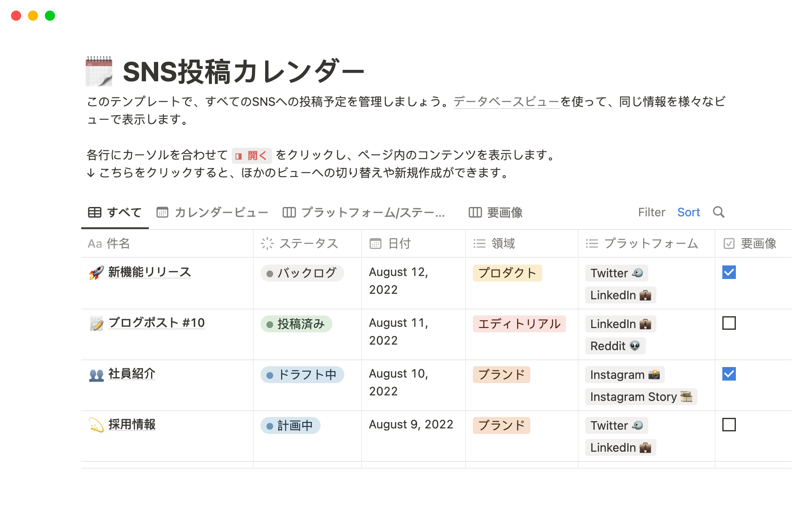Click the Sort button
Viewport: 812px width, 508px height.
tap(689, 212)
